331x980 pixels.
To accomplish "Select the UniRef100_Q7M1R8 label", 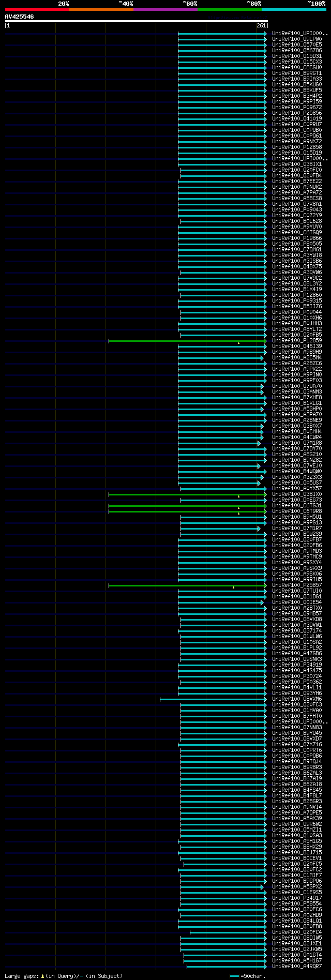I will 297,443.
